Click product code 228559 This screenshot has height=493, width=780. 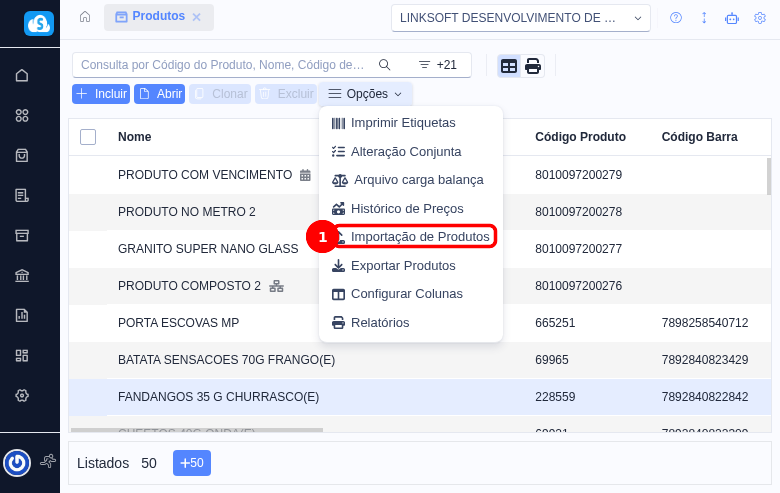pos(555,397)
